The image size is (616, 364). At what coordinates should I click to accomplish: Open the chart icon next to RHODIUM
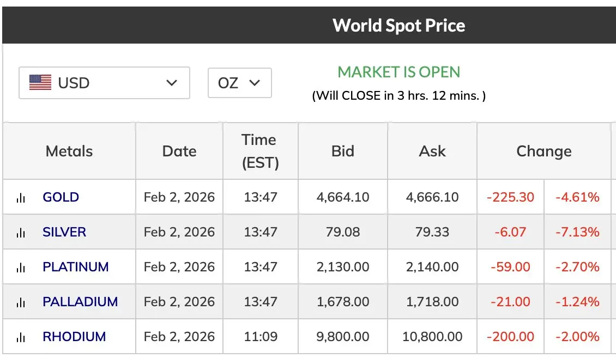click(x=21, y=337)
